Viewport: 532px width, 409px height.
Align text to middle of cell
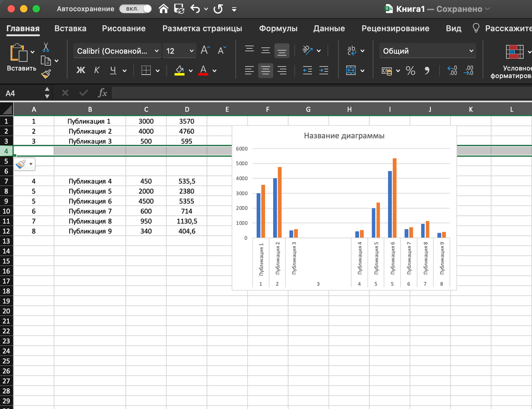[266, 51]
